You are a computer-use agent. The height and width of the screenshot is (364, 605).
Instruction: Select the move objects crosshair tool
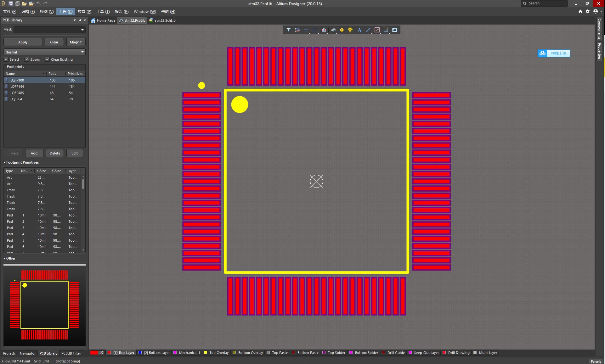pyautogui.click(x=306, y=30)
